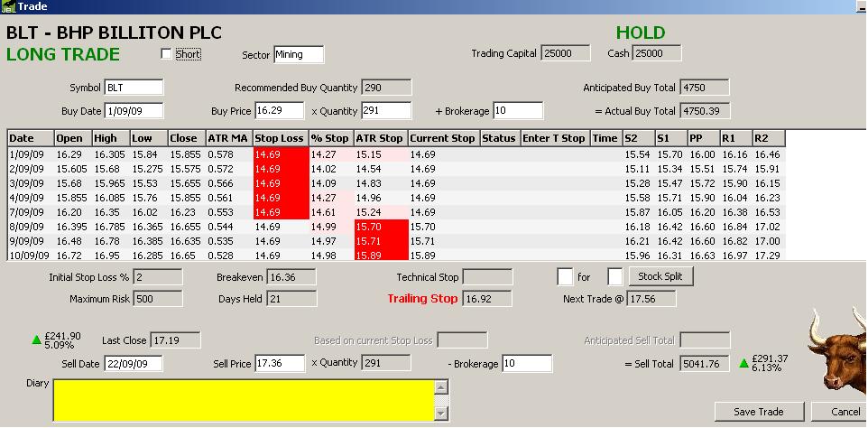
Task: Click red ATR Stop cell 15.89
Action: click(x=382, y=255)
